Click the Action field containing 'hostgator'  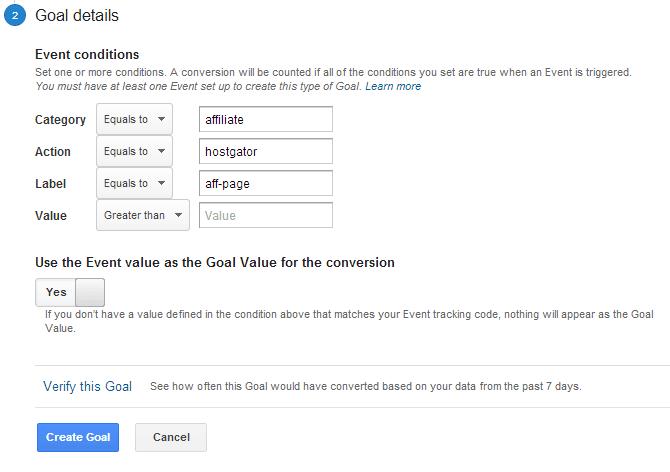pos(266,151)
